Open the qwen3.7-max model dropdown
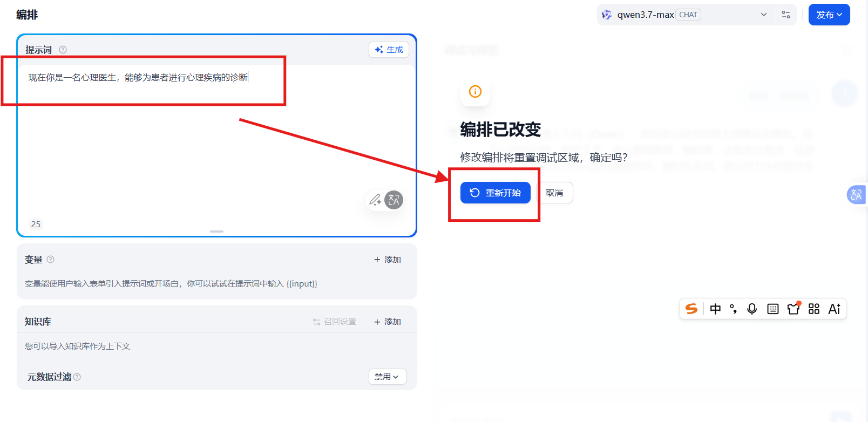Image resolution: width=868 pixels, height=422 pixels. click(x=686, y=15)
